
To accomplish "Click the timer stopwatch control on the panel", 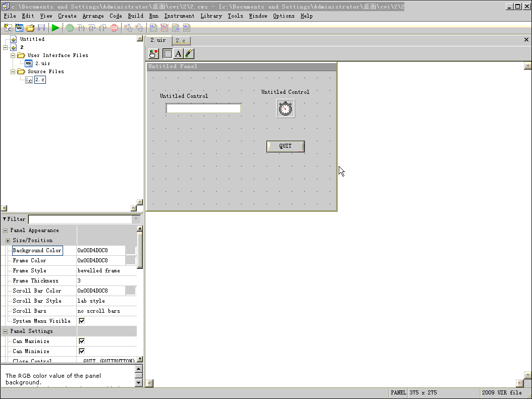I will pyautogui.click(x=286, y=109).
